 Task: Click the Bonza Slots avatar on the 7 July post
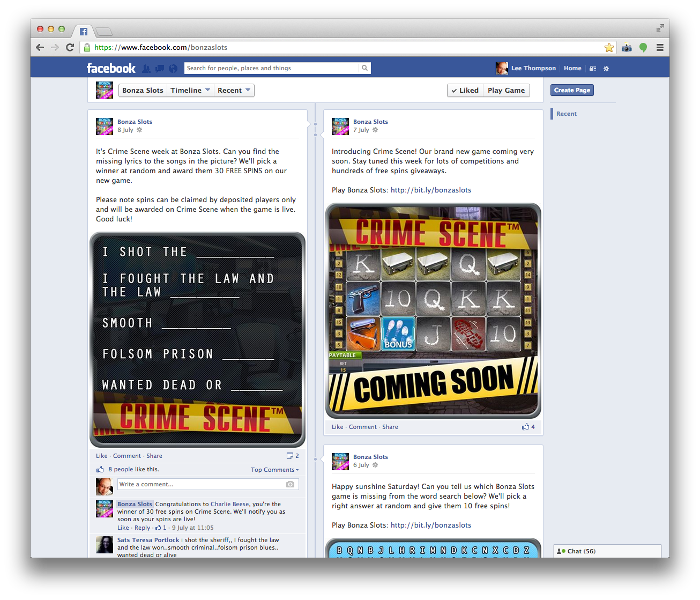[x=340, y=127]
